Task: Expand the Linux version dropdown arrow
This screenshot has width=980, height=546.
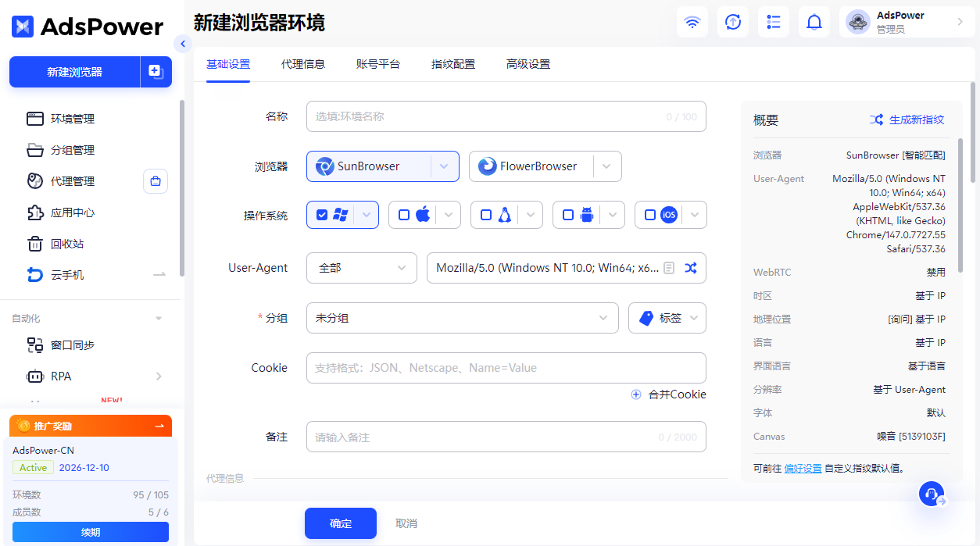Action: pos(531,215)
